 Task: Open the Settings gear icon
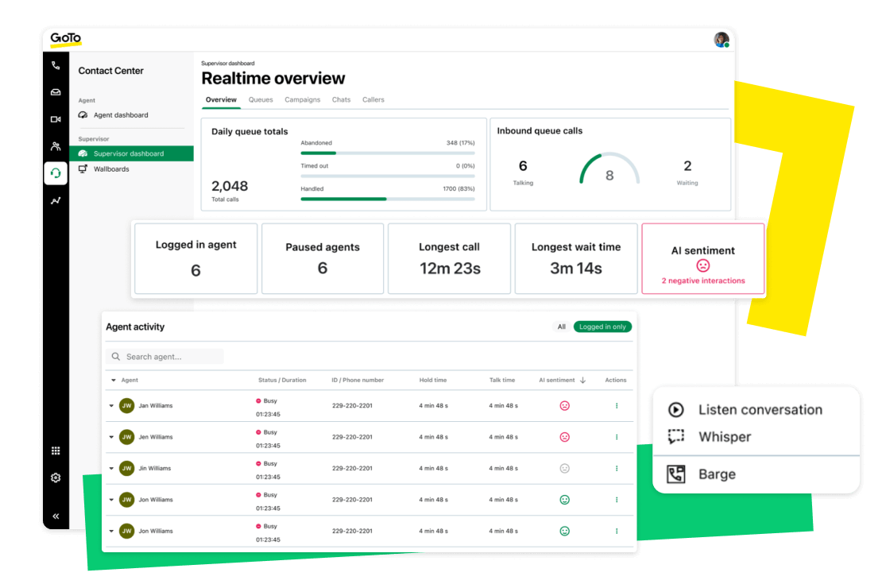(x=55, y=477)
